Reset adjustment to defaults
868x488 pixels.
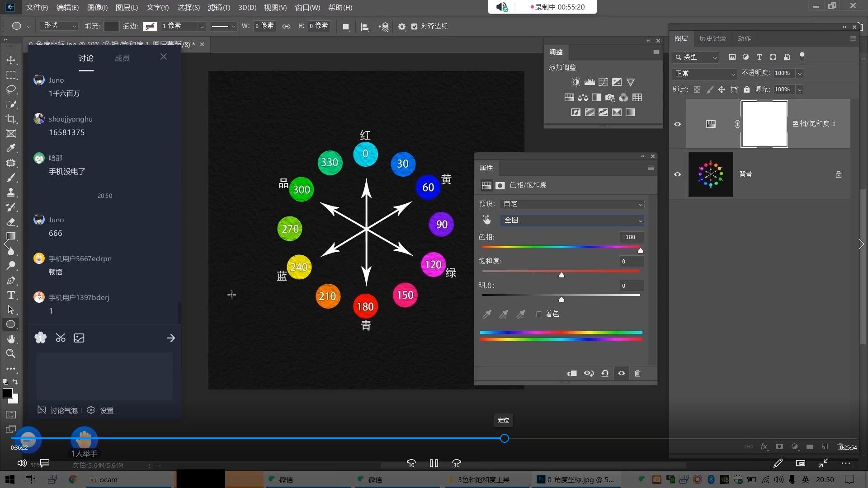(605, 373)
